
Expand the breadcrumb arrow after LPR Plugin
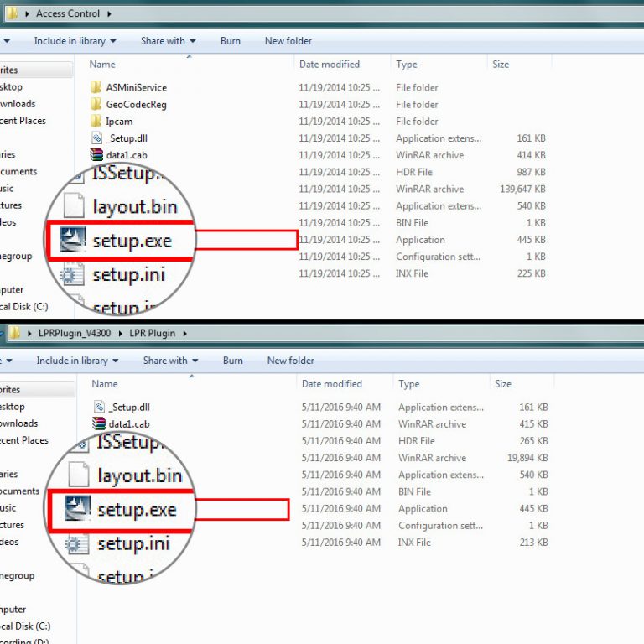coord(184,333)
